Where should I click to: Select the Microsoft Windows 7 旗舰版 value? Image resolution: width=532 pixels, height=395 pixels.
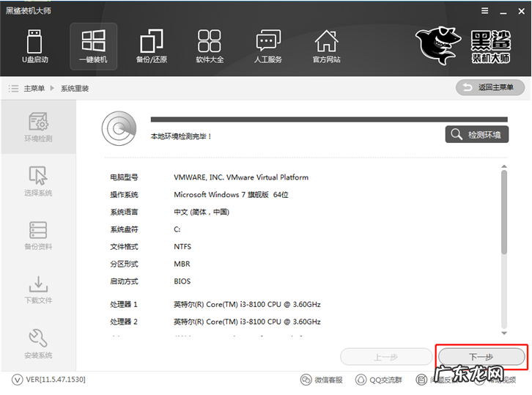(231, 195)
